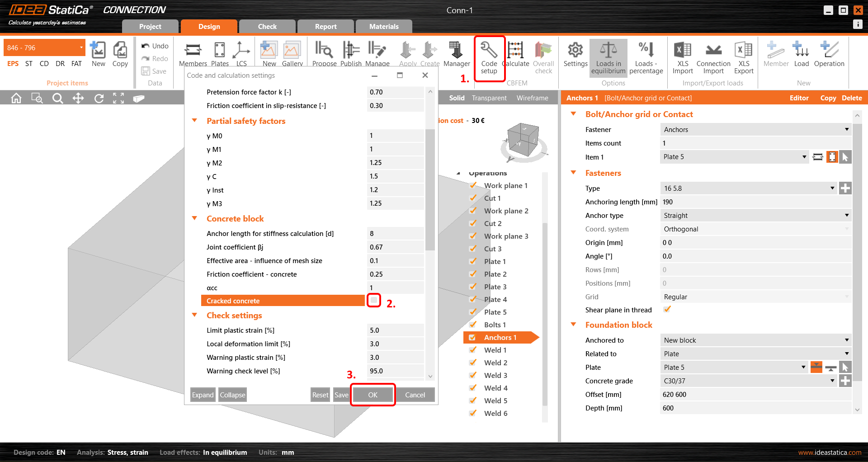868x462 pixels.
Task: Toggle Shear plane in thread checkbox
Action: [667, 309]
